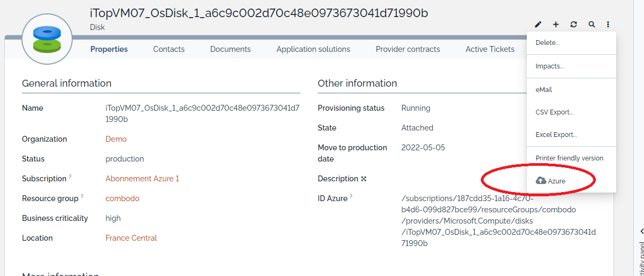Open the Application solutions tab
The image size is (644, 276).
click(313, 49)
